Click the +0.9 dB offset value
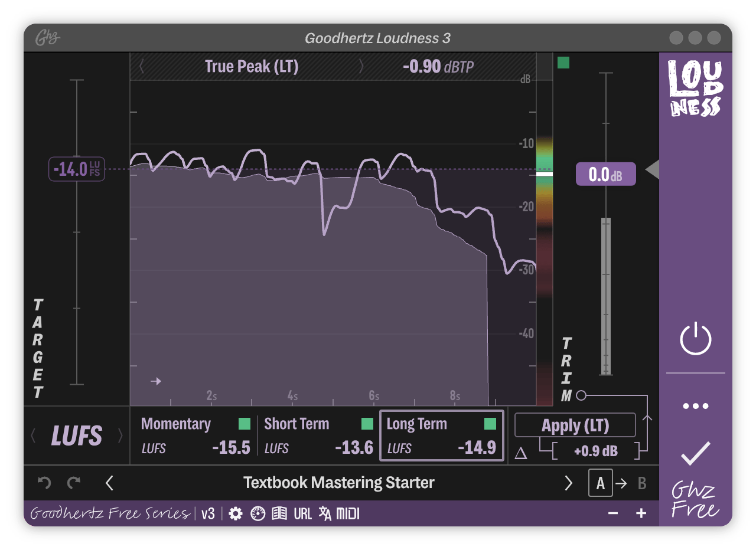The image size is (756, 550). pyautogui.click(x=596, y=451)
